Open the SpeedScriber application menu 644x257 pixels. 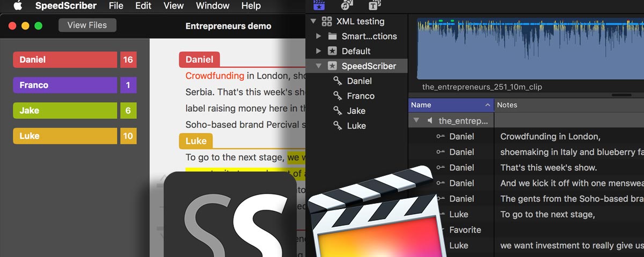coord(66,6)
